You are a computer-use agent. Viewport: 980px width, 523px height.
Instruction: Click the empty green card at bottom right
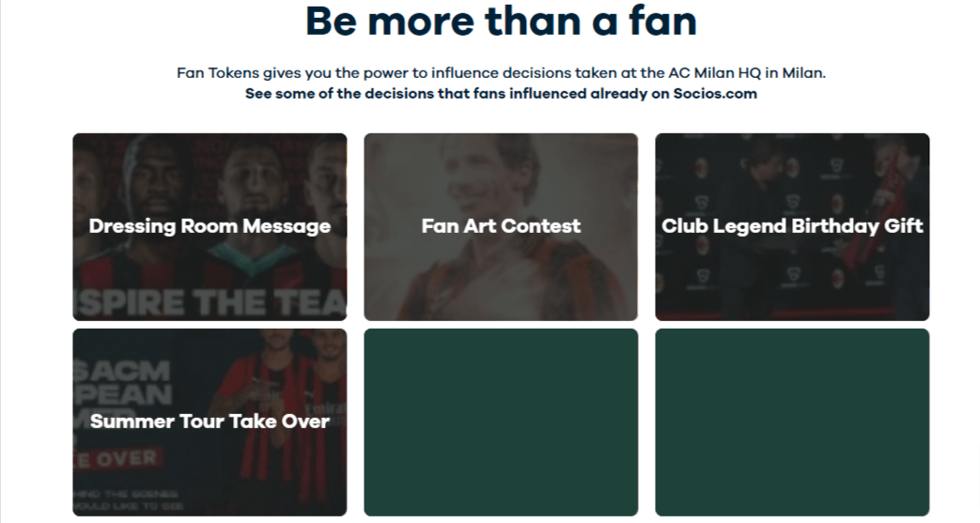pyautogui.click(x=792, y=423)
